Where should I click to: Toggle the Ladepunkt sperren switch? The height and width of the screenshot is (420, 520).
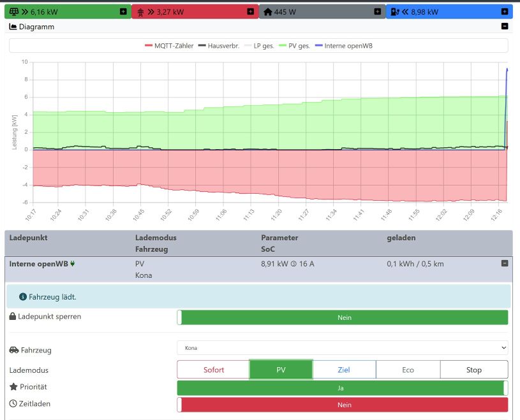pos(342,317)
